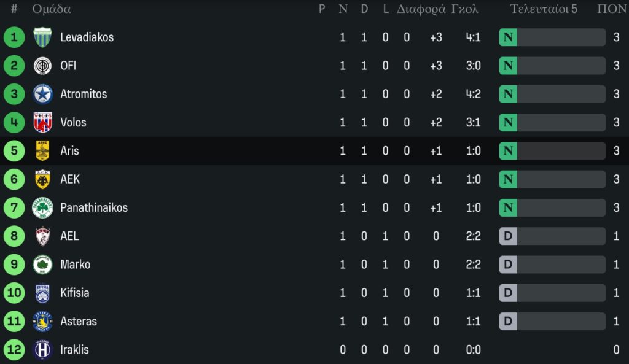Click the Asteras club logo
629x364 pixels.
42,321
